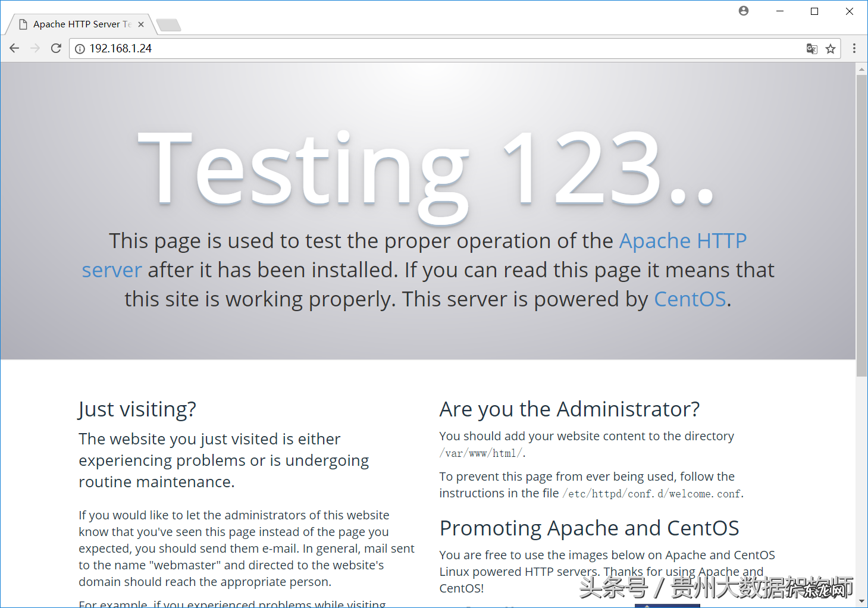Viewport: 868px width, 608px height.
Task: Click the Testing 123.. heading
Action: point(426,170)
